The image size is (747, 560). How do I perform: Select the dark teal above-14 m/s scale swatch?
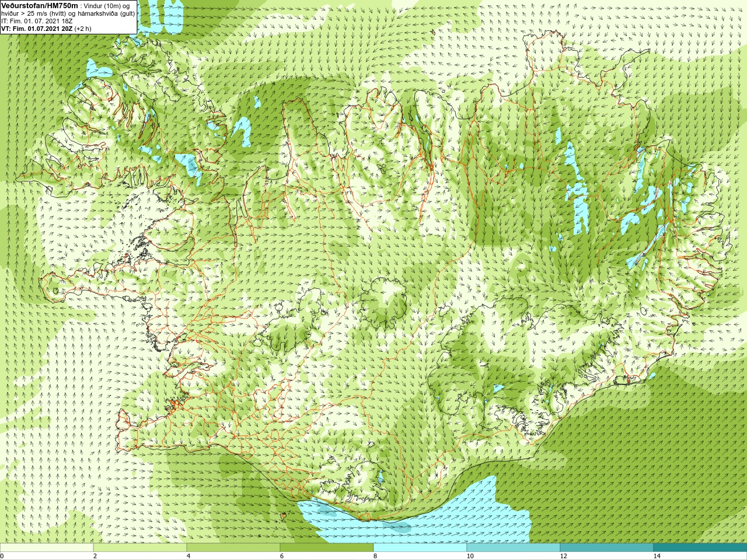click(700, 548)
